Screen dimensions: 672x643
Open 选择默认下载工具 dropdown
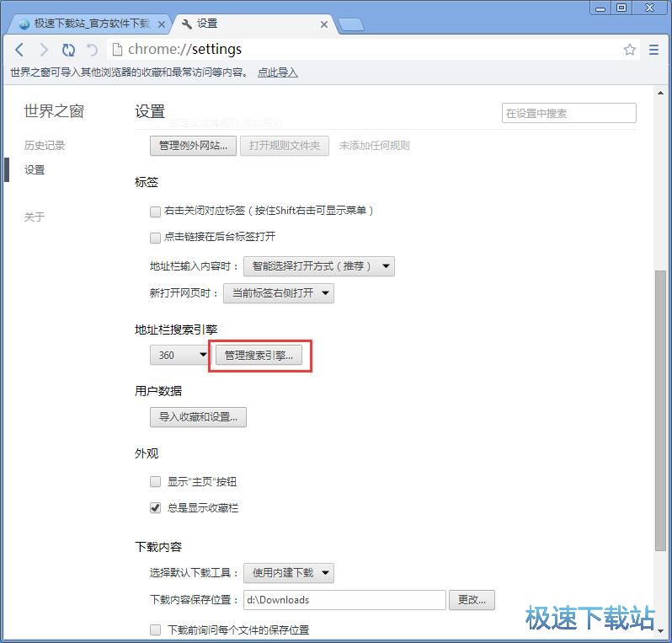[x=289, y=573]
